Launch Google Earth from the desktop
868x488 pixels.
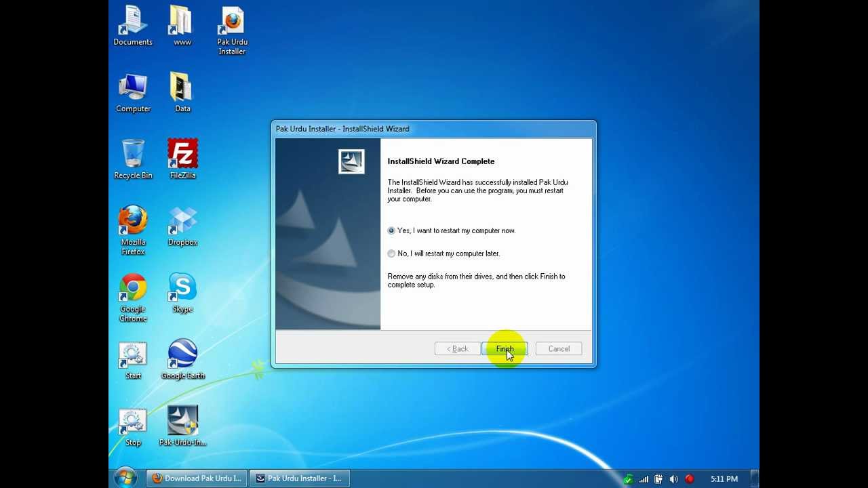point(182,359)
